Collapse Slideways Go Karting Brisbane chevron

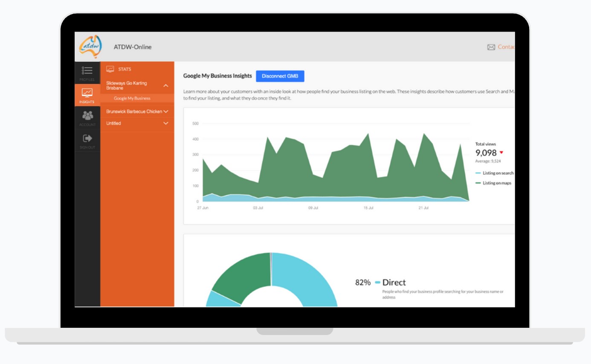click(166, 86)
